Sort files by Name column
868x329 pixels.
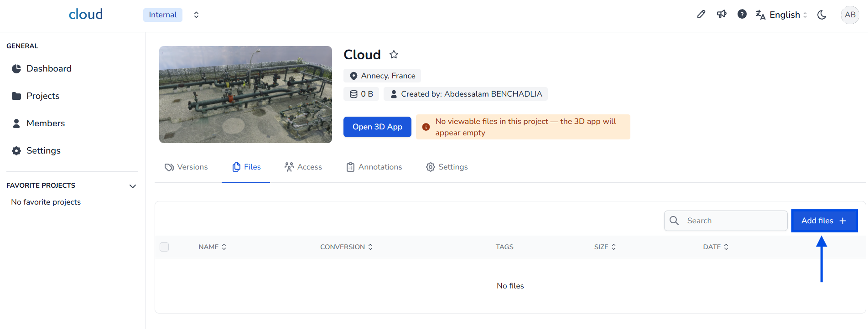tap(212, 247)
